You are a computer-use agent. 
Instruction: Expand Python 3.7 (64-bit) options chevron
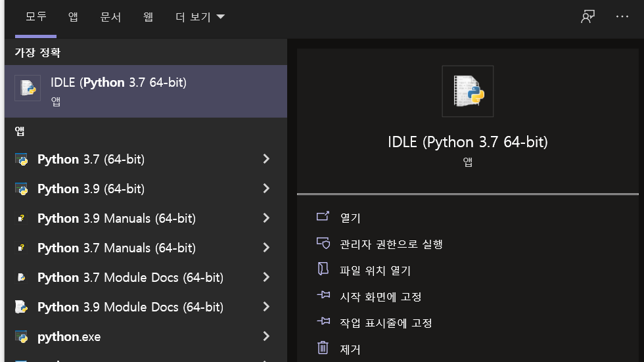[266, 159]
